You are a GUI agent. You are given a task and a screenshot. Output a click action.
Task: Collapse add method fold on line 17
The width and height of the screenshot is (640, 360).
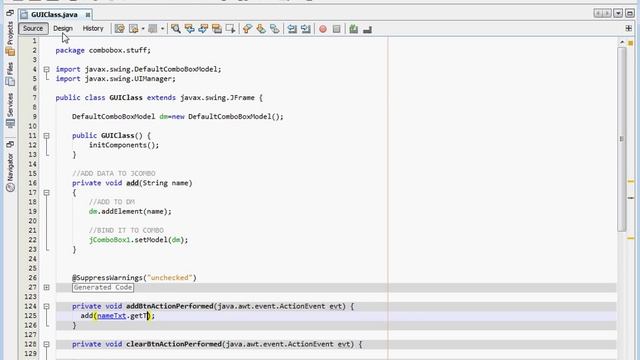coord(47,193)
